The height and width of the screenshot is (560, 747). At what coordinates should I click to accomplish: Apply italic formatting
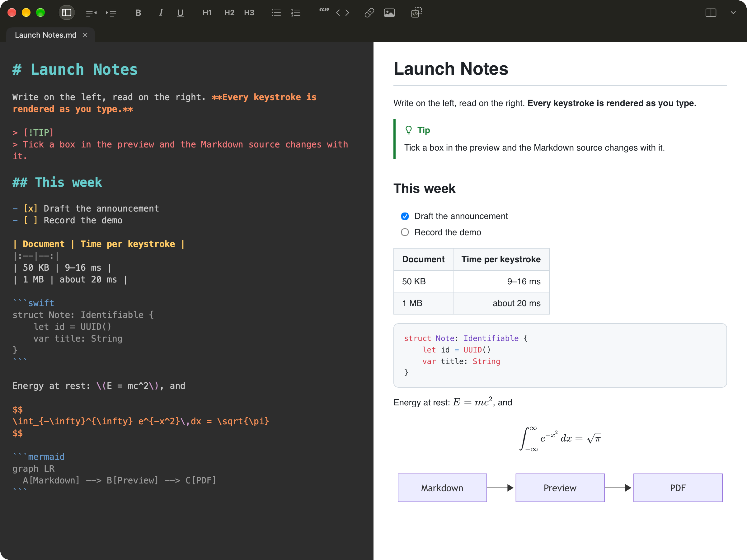tap(161, 13)
